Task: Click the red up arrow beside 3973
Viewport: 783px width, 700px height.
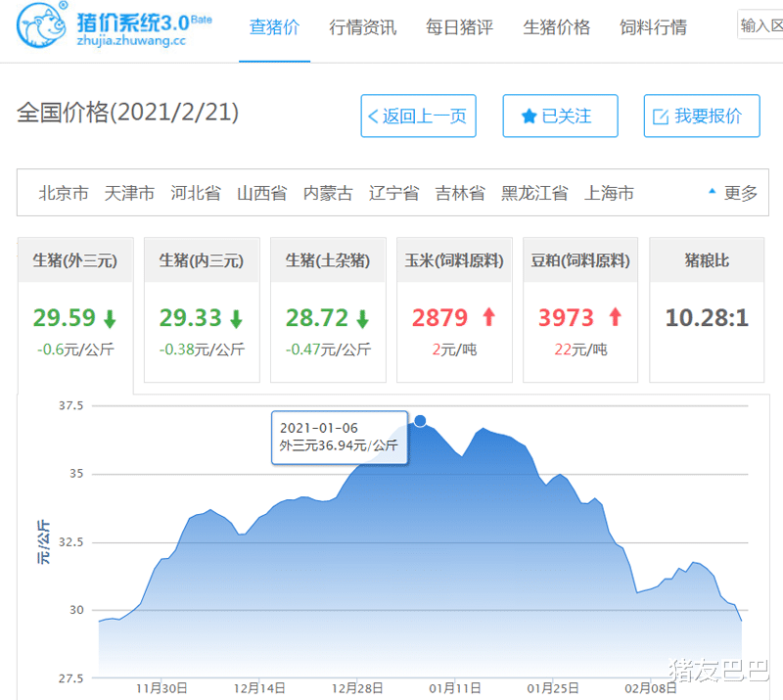Action: tap(617, 316)
